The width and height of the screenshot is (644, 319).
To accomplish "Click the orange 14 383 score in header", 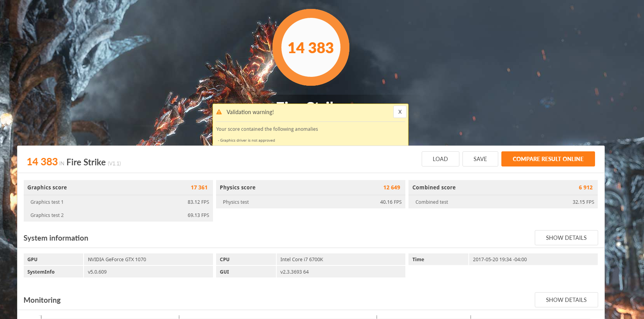I will (42, 162).
